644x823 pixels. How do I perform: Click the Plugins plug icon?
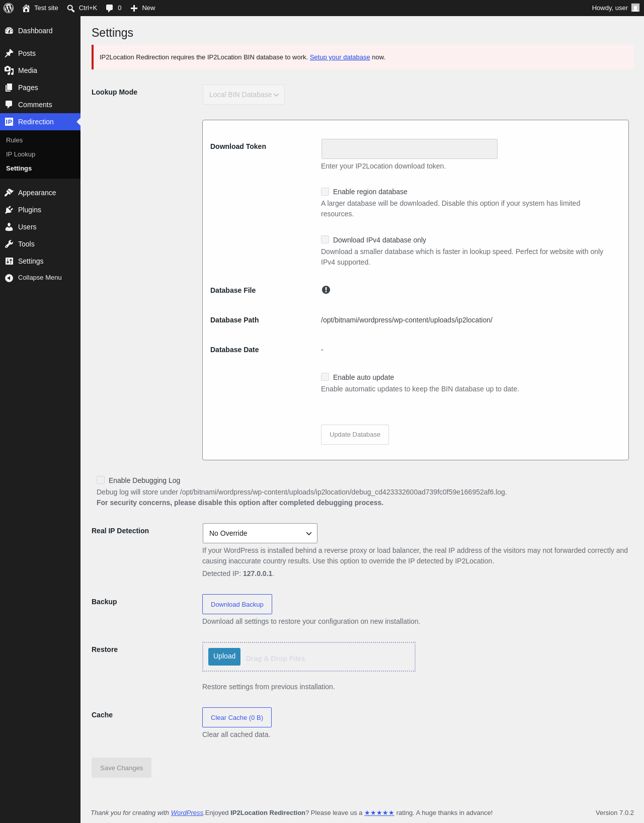pyautogui.click(x=9, y=210)
